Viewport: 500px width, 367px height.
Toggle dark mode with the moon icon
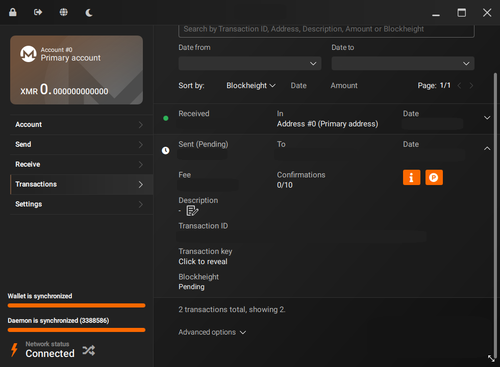(89, 13)
